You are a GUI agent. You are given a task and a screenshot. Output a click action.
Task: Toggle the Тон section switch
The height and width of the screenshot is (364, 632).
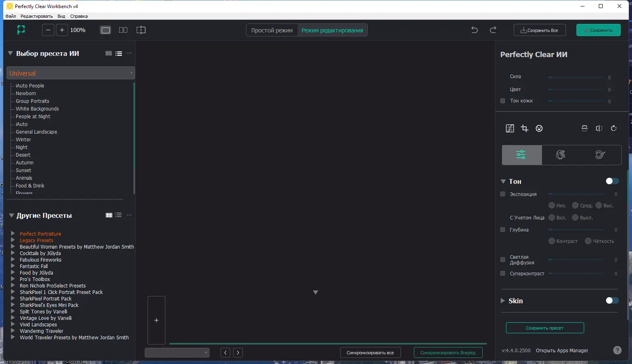612,181
